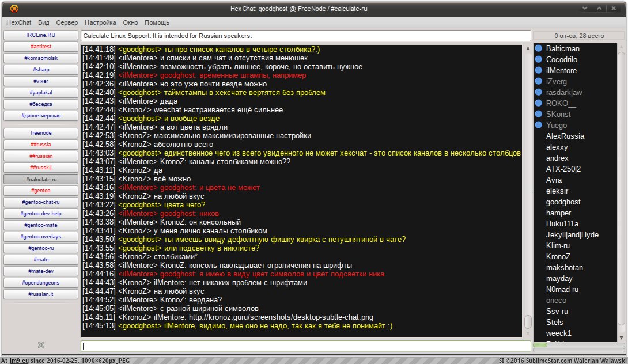Open the Сервер menu

[67, 23]
